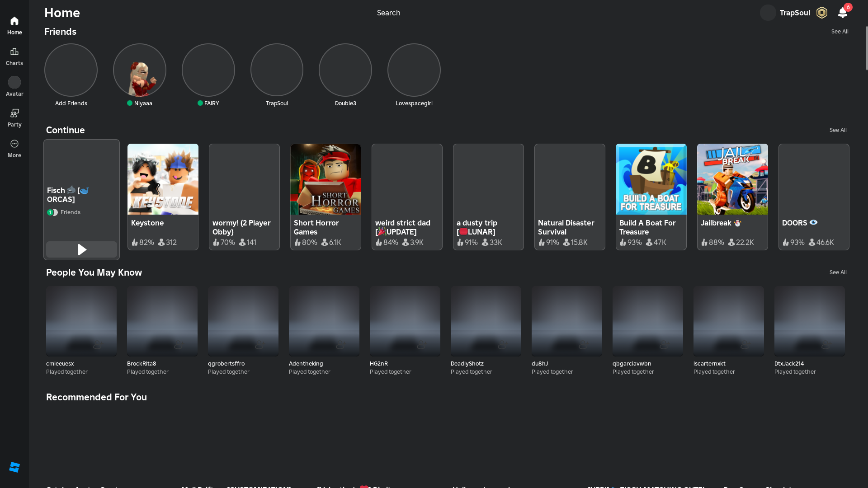Click See All for People You May Know
The image size is (868, 488).
838,272
